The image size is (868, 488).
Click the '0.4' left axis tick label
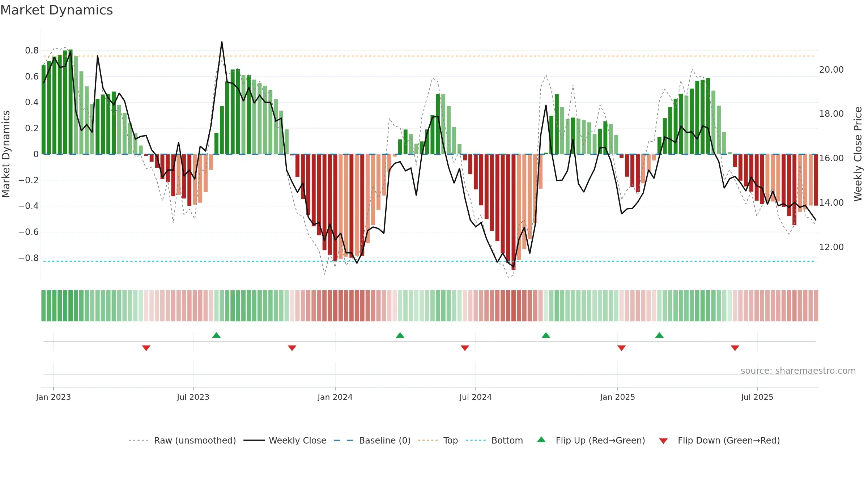coord(32,102)
